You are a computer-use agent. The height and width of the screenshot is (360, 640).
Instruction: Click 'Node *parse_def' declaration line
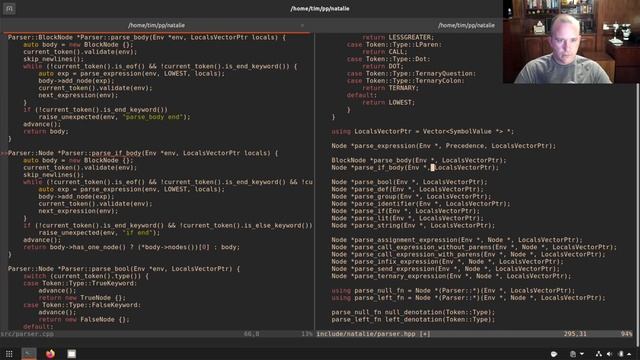407,189
